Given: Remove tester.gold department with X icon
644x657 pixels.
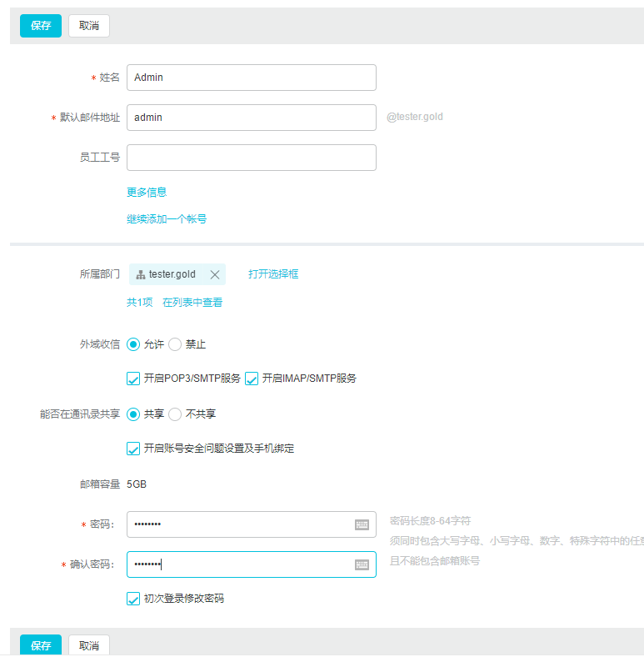Looking at the screenshot, I should pos(215,274).
